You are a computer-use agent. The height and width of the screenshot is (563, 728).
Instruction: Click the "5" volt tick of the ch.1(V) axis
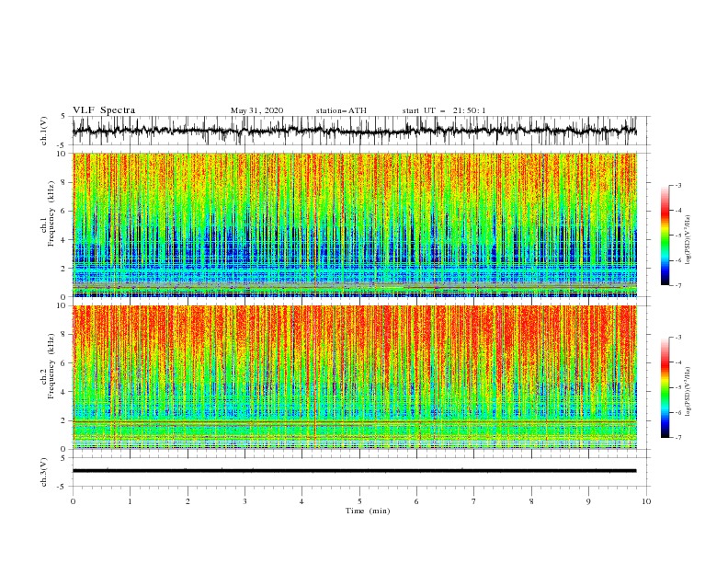(x=65, y=117)
